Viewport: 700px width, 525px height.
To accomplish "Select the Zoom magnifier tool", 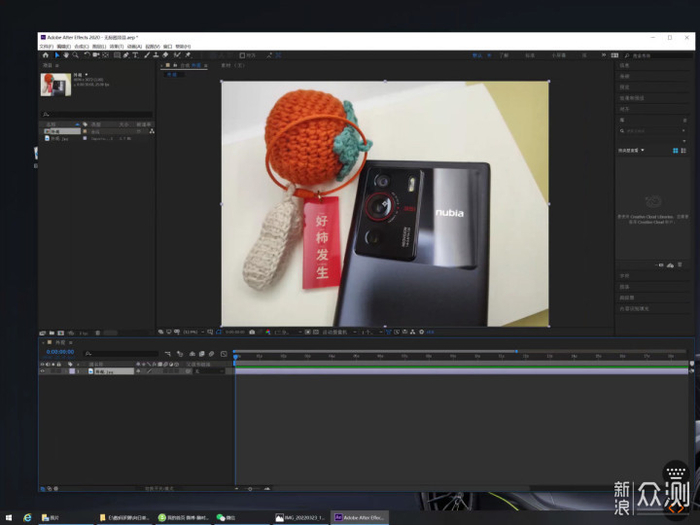I will [75, 55].
